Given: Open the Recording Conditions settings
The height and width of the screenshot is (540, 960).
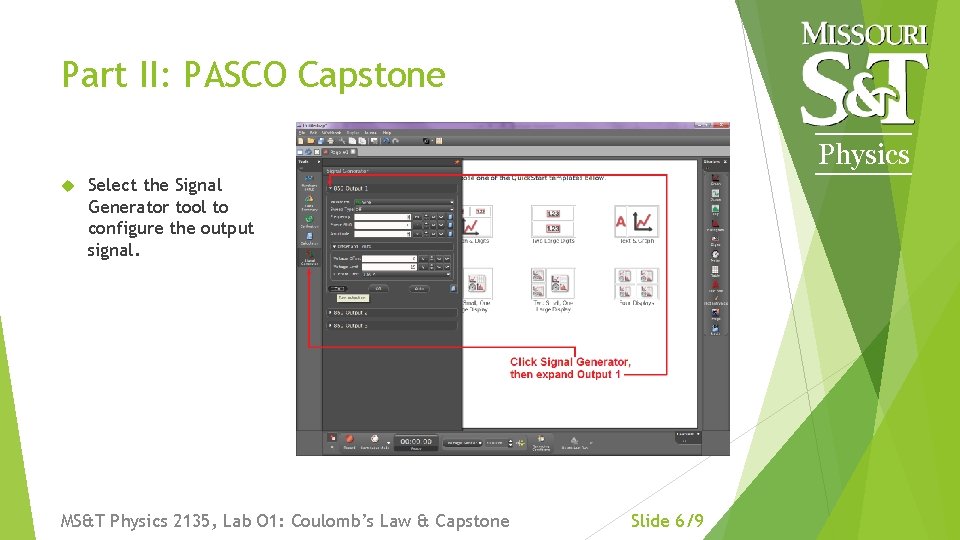Looking at the screenshot, I should pyautogui.click(x=541, y=443).
